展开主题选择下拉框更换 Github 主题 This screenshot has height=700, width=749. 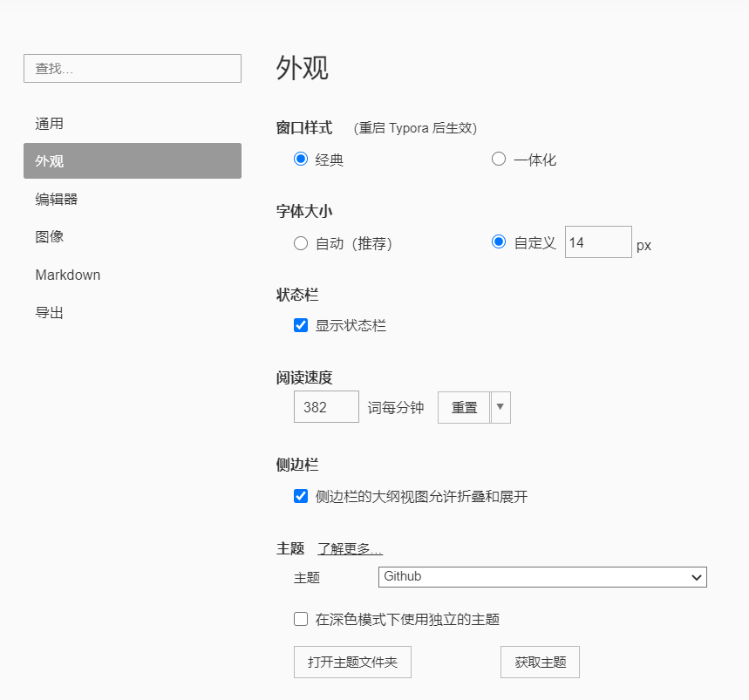point(541,577)
